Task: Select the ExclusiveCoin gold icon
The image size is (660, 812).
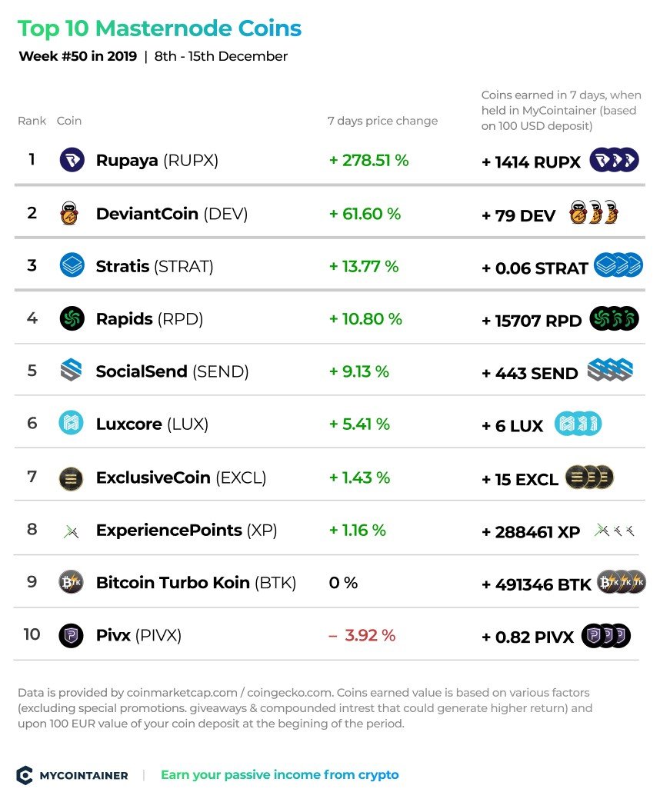Action: 71,478
